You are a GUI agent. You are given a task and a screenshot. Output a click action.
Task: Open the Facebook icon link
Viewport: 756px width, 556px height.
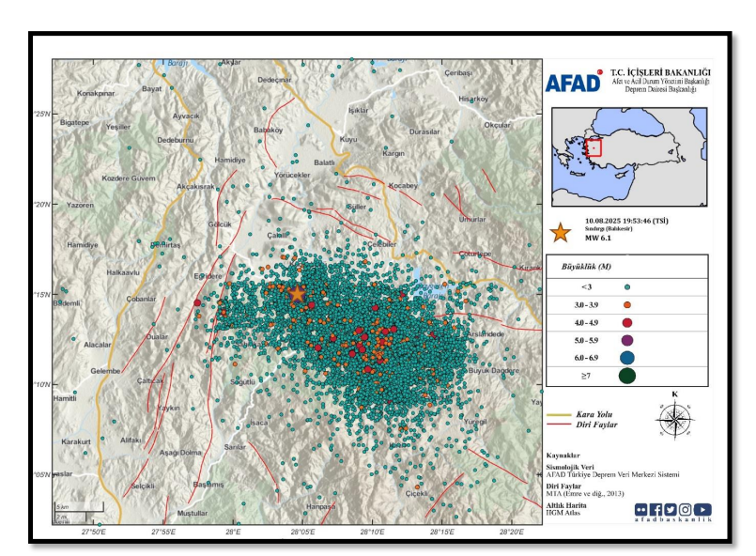[656, 510]
